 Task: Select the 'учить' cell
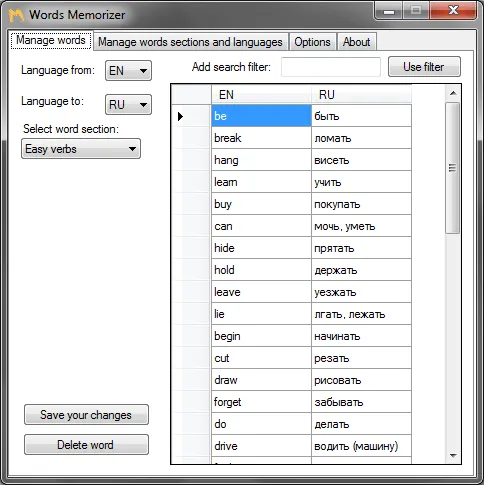point(361,182)
